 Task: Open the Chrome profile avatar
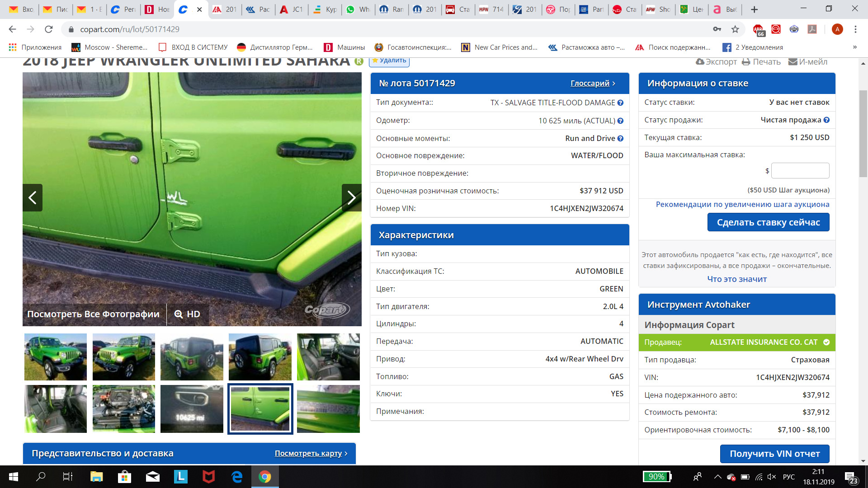click(x=837, y=29)
